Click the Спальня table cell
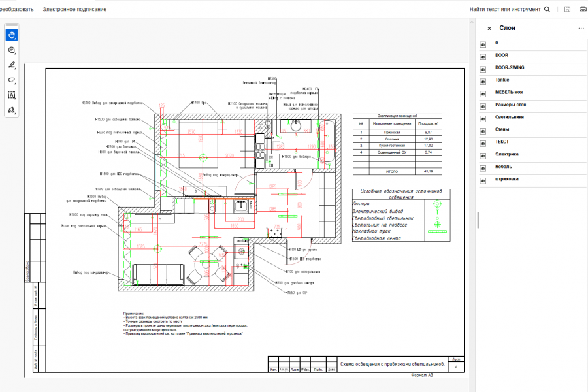The image size is (588, 392). click(392, 139)
